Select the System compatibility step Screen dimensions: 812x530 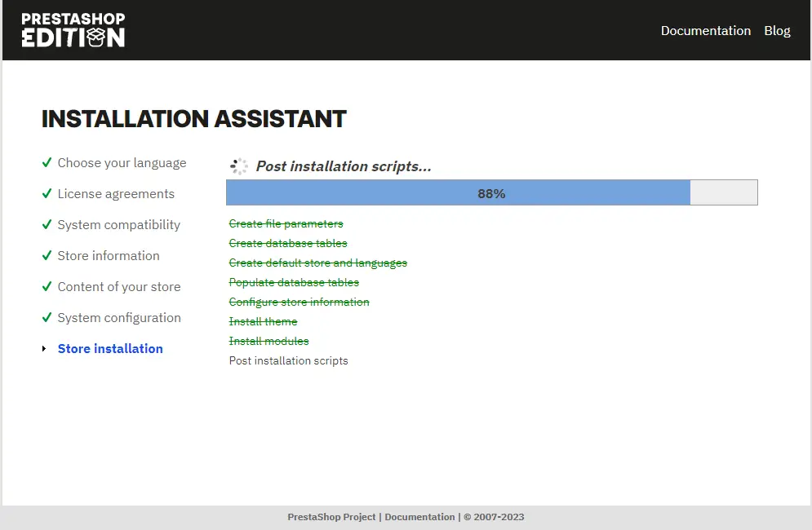(119, 225)
